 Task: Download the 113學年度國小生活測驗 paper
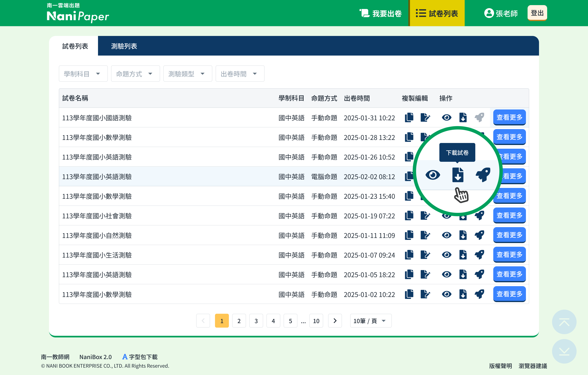[463, 254]
